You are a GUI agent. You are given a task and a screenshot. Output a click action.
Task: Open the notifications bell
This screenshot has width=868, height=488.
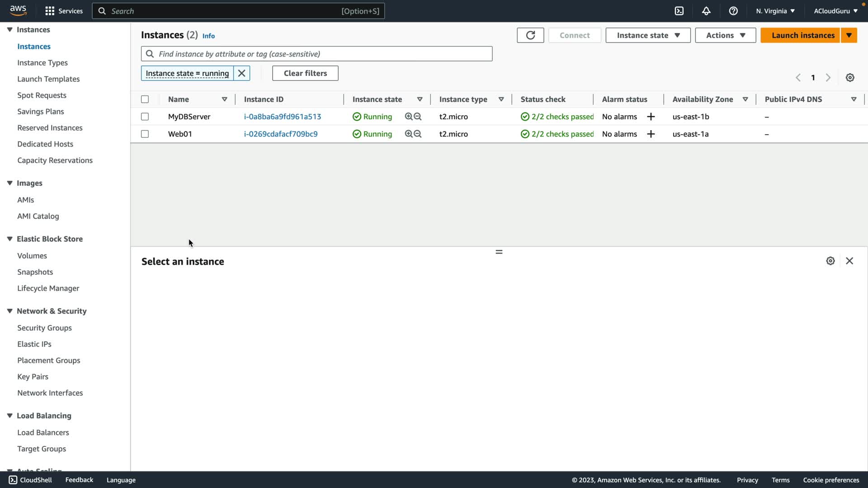pos(706,11)
